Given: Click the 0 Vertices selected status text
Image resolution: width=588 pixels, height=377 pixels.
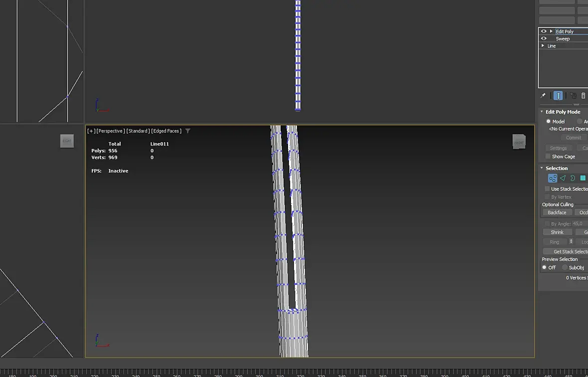Looking at the screenshot, I should click(x=577, y=278).
